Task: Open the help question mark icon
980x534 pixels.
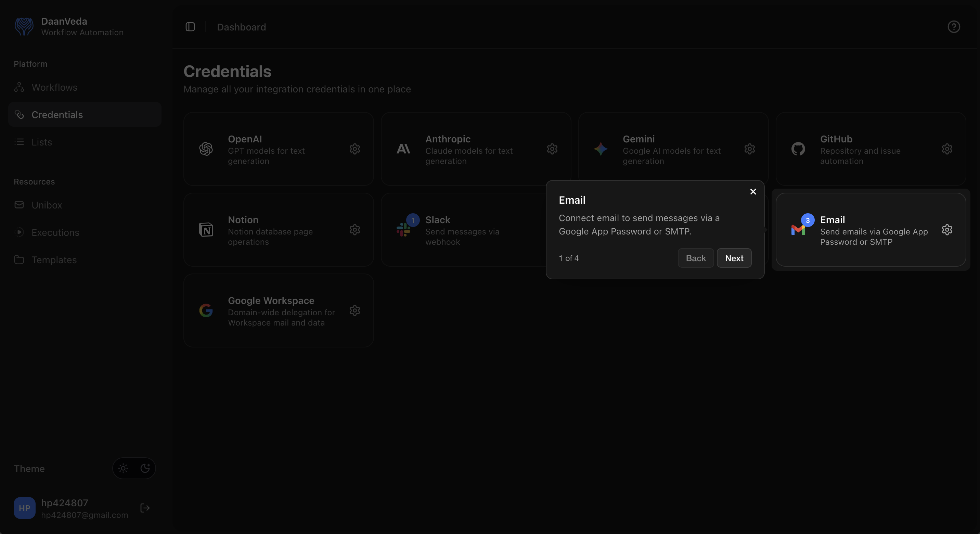Action: click(953, 27)
